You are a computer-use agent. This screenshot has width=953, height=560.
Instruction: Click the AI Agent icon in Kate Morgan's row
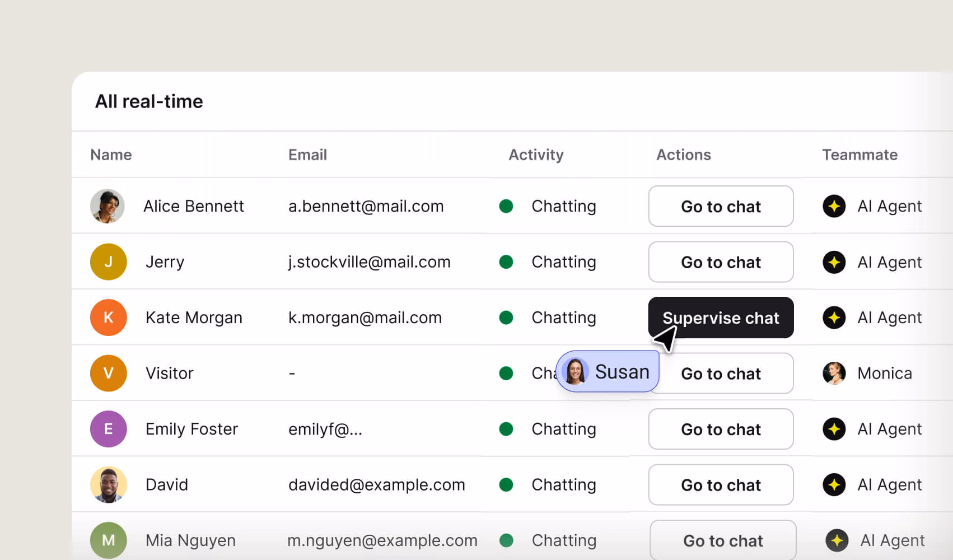point(834,318)
